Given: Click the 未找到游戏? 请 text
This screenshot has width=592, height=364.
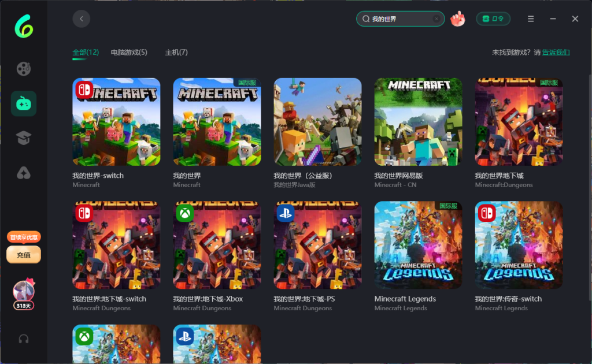Looking at the screenshot, I should (x=516, y=53).
